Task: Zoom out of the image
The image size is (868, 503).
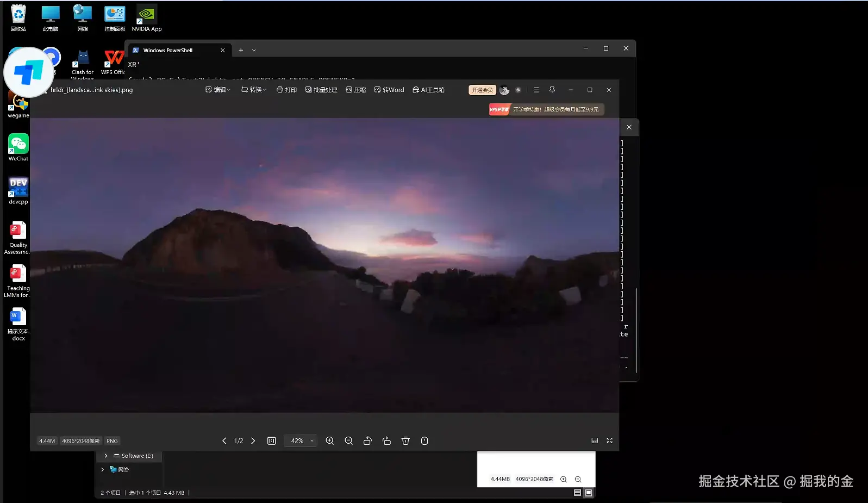Action: coord(349,440)
